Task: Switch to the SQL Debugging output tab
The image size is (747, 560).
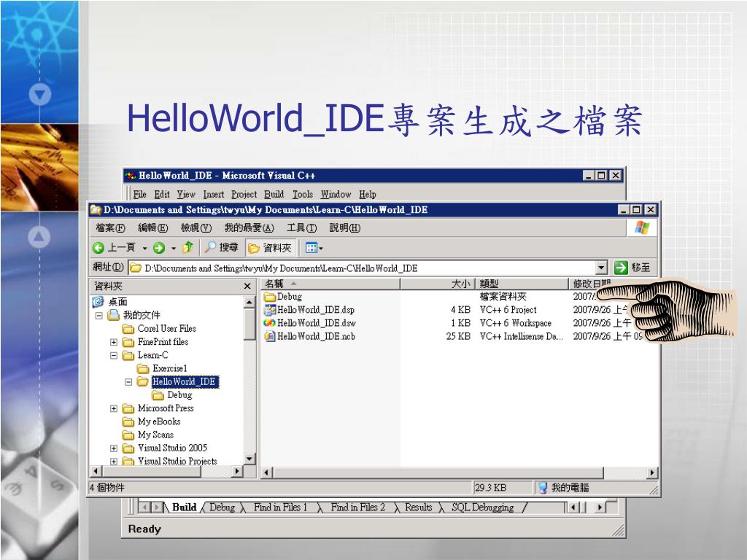Action: (x=483, y=507)
